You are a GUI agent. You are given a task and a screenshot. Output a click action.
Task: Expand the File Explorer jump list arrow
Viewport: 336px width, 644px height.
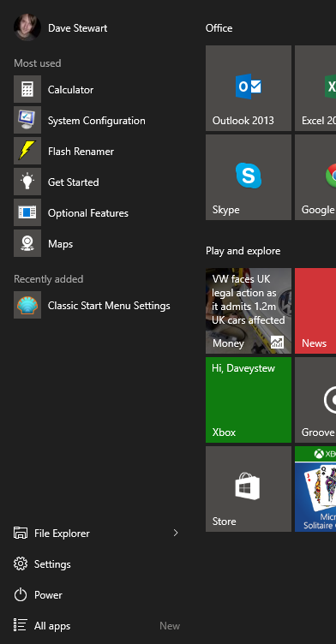click(176, 533)
